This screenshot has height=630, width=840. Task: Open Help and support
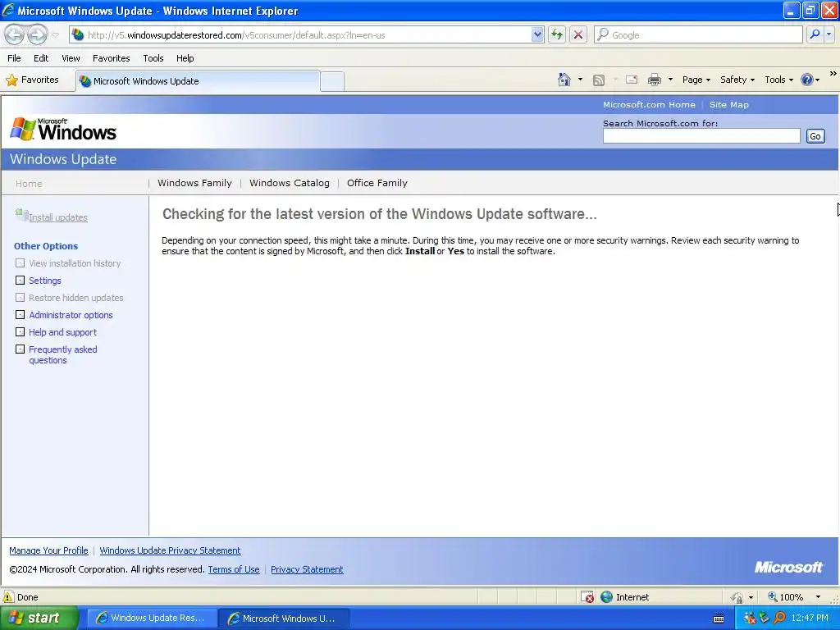tap(62, 332)
